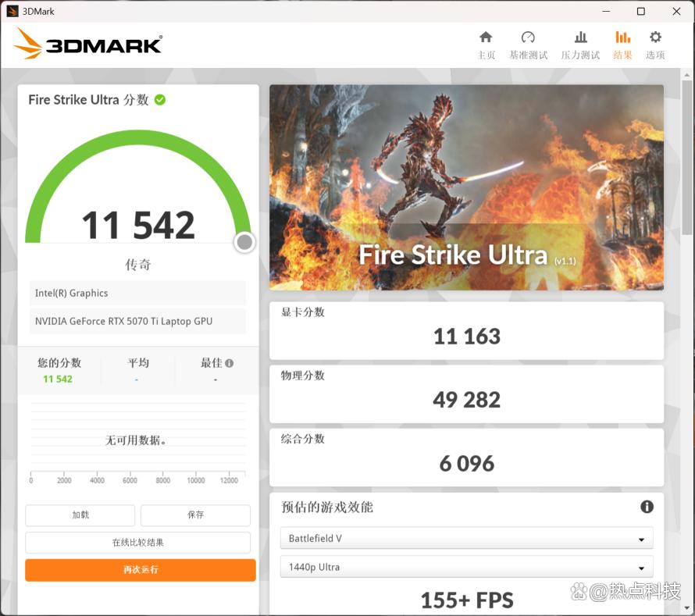Screen dimensions: 695x616
Task: Click the info icon next to 最佳
Action: coord(229,363)
